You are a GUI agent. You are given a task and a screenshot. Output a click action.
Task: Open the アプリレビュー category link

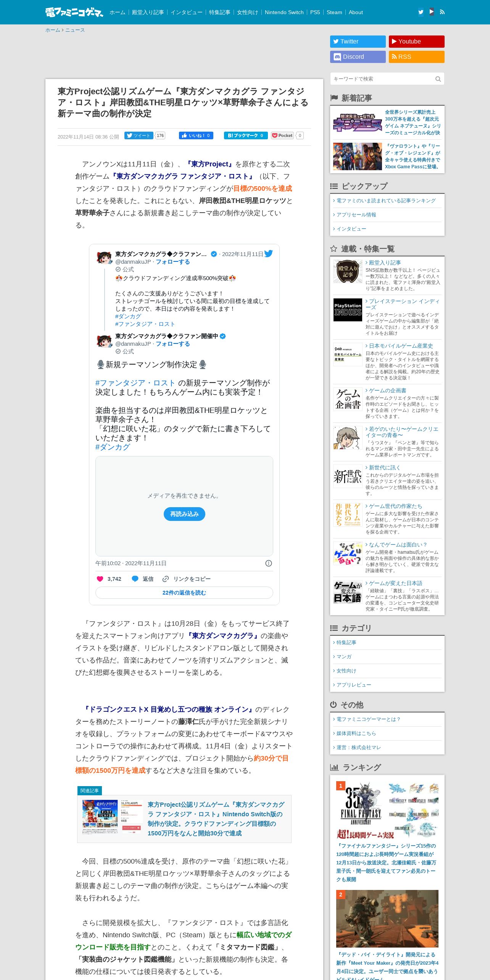coord(354,685)
